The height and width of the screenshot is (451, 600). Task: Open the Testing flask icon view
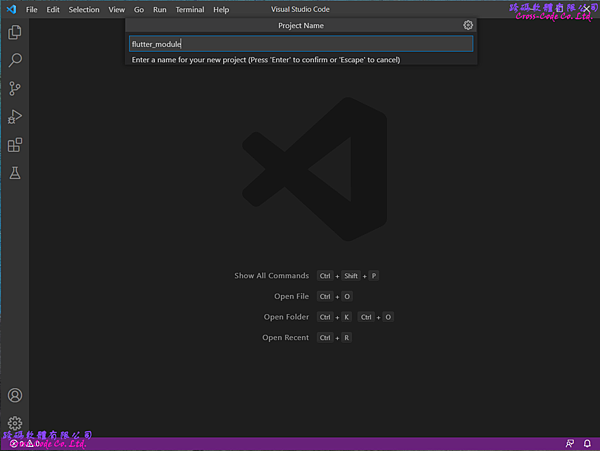click(15, 173)
